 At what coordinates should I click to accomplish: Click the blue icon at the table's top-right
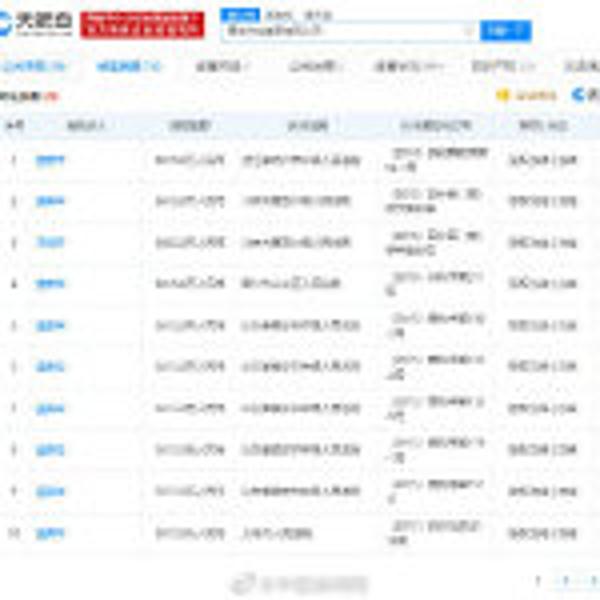coord(579,95)
